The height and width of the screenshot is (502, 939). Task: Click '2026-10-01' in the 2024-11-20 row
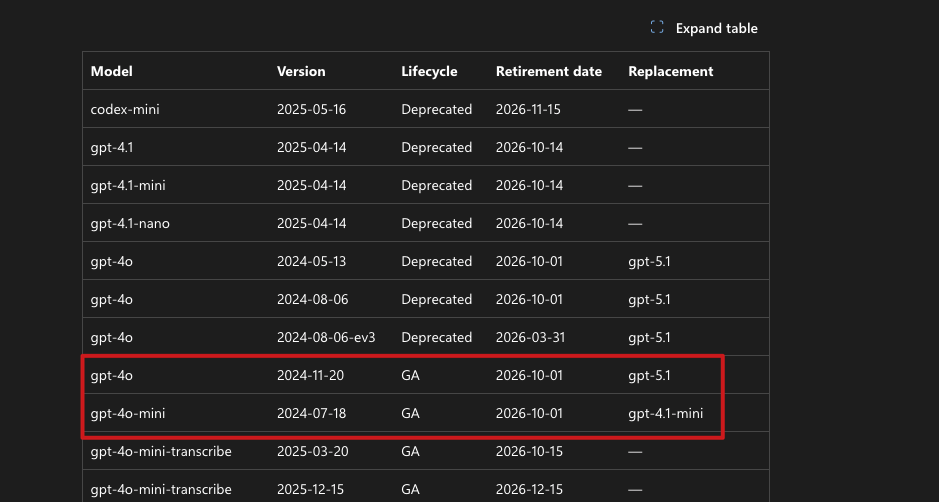529,376
